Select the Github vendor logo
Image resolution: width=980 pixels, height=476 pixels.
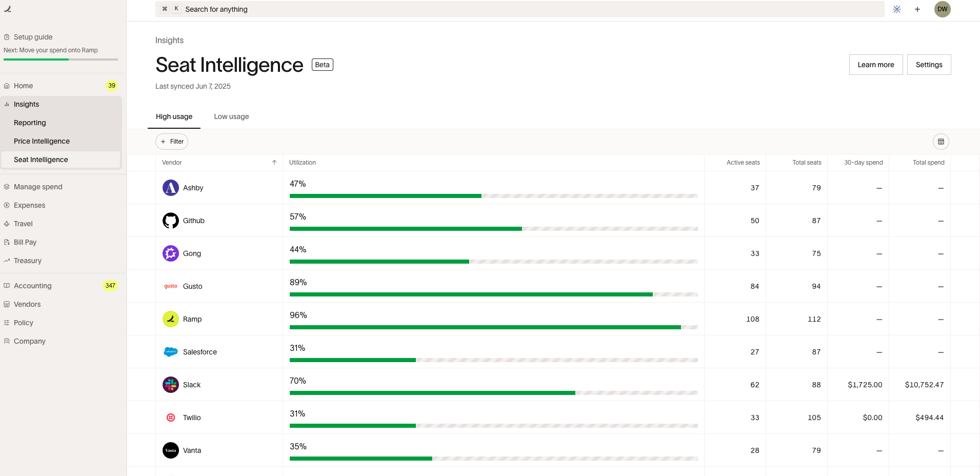coord(171,221)
